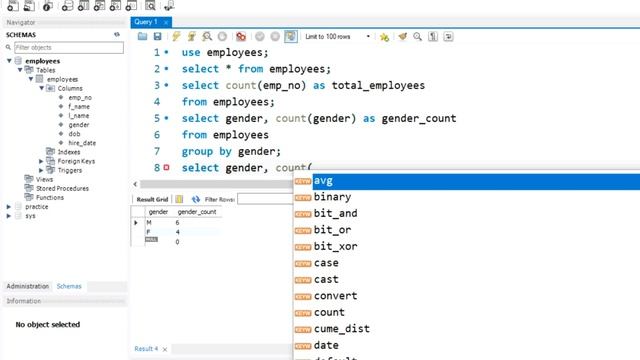
Task: Run explain plan for current statement
Action: click(207, 37)
